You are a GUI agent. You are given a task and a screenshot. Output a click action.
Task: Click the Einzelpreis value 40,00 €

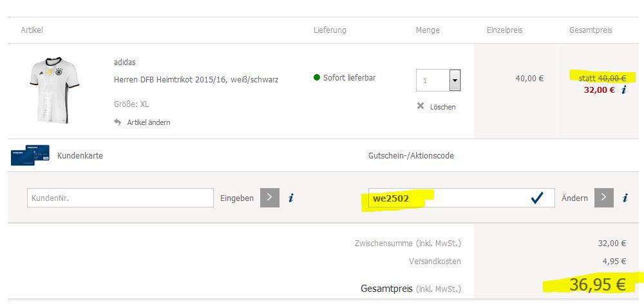tap(529, 78)
